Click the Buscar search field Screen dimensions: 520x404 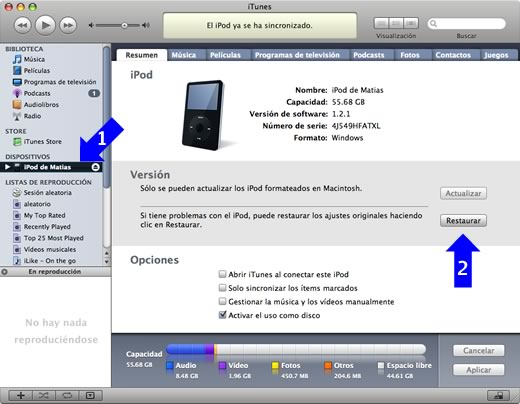coord(467,24)
